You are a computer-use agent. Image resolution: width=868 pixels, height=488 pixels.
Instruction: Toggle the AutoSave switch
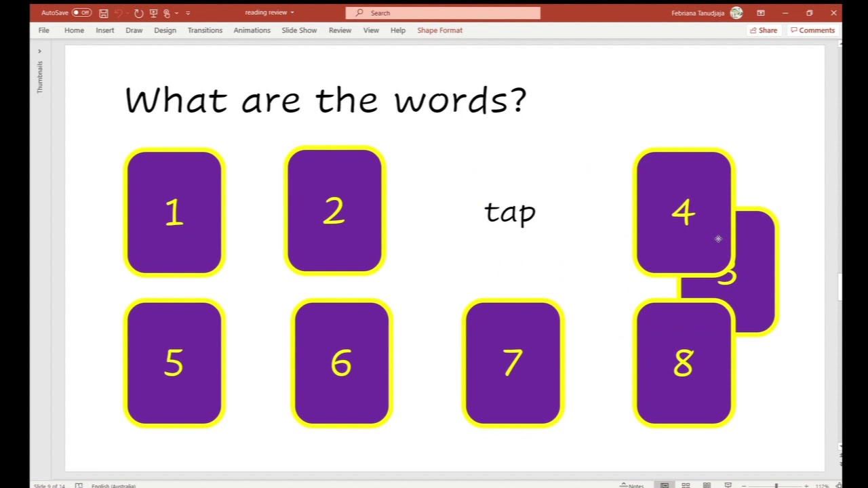tap(82, 13)
